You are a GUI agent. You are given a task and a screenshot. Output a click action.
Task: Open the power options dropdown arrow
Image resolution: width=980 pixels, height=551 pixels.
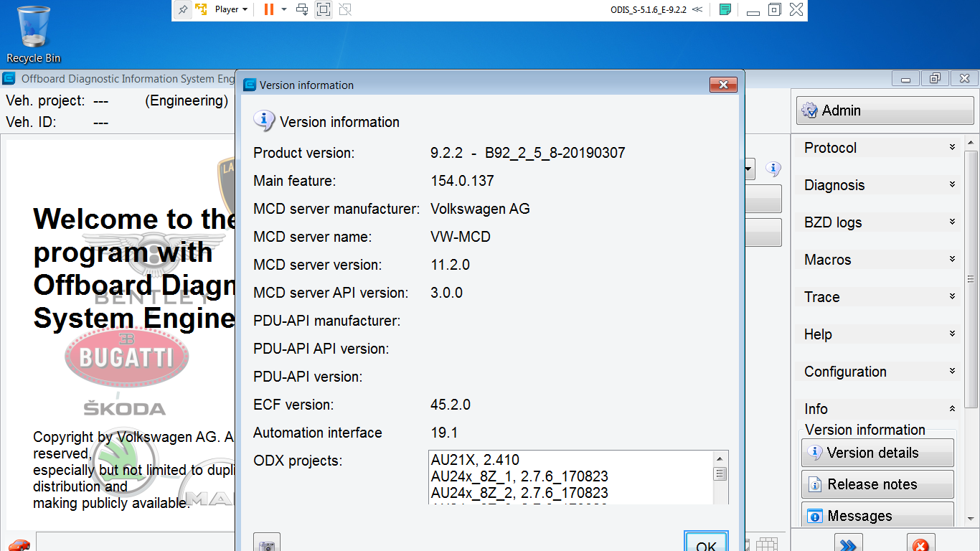click(283, 9)
